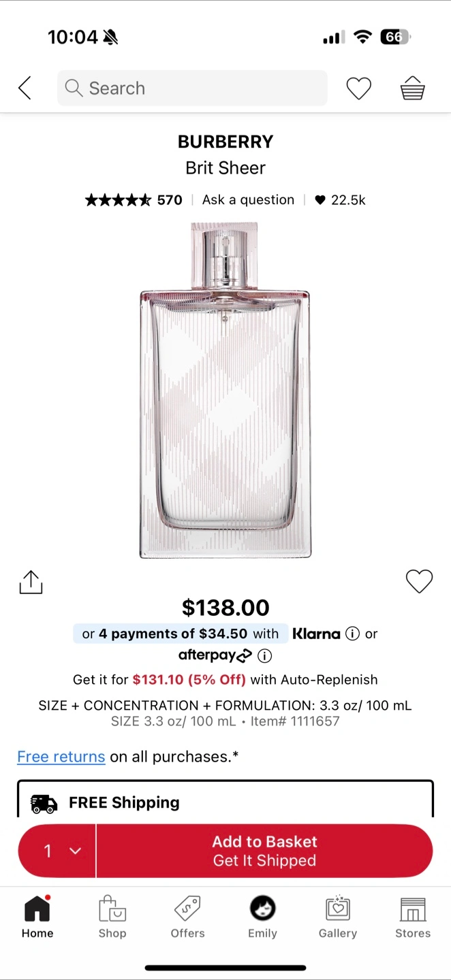451x980 pixels.
Task: Expand the size and concentration selection line
Action: 226,706
